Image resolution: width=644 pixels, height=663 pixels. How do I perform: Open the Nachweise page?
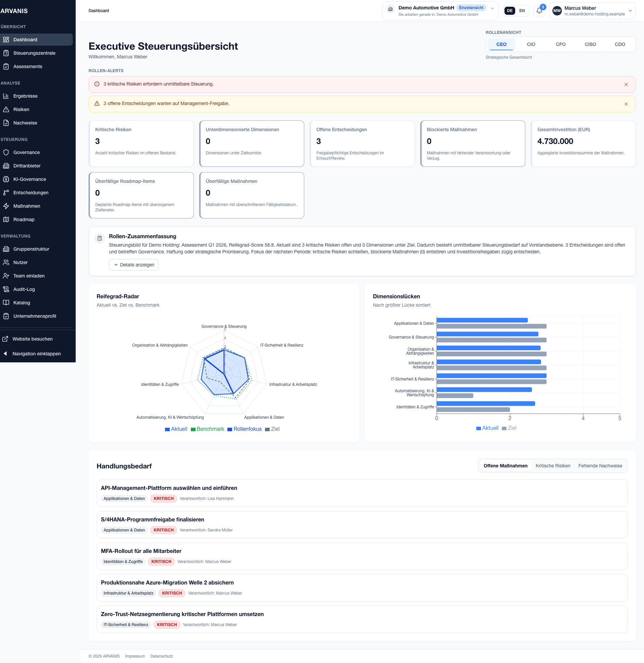pos(25,123)
